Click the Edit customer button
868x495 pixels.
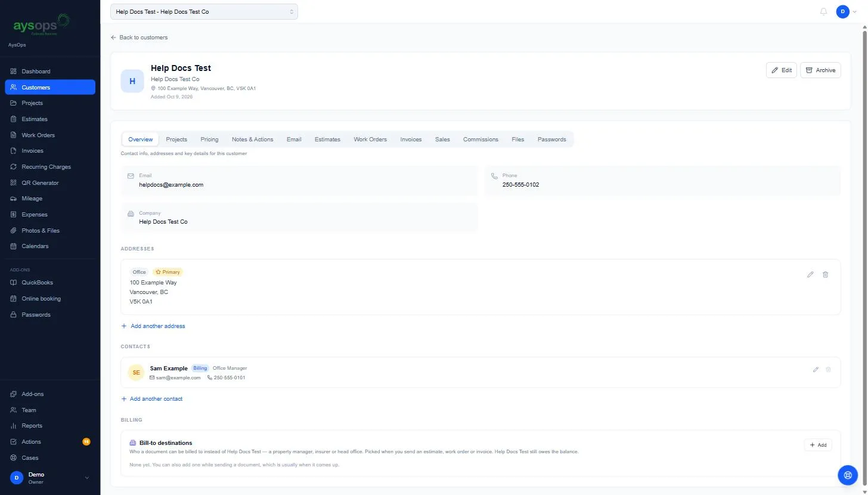(x=782, y=70)
